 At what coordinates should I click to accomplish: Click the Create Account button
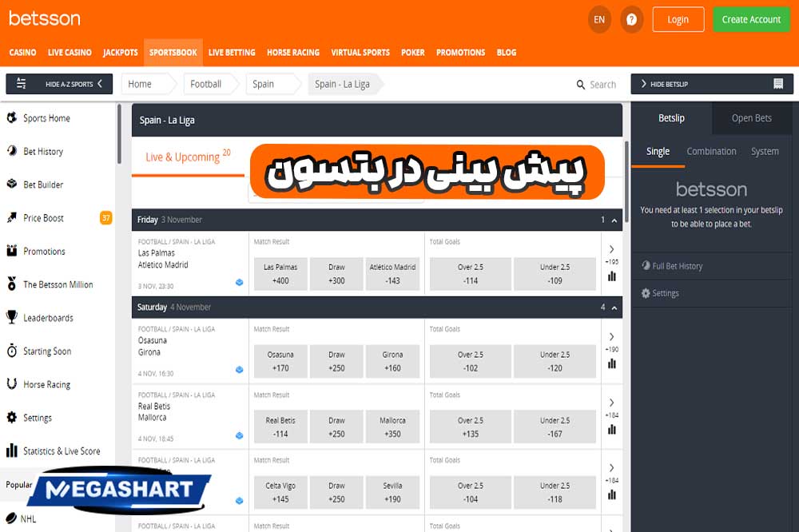point(751,18)
